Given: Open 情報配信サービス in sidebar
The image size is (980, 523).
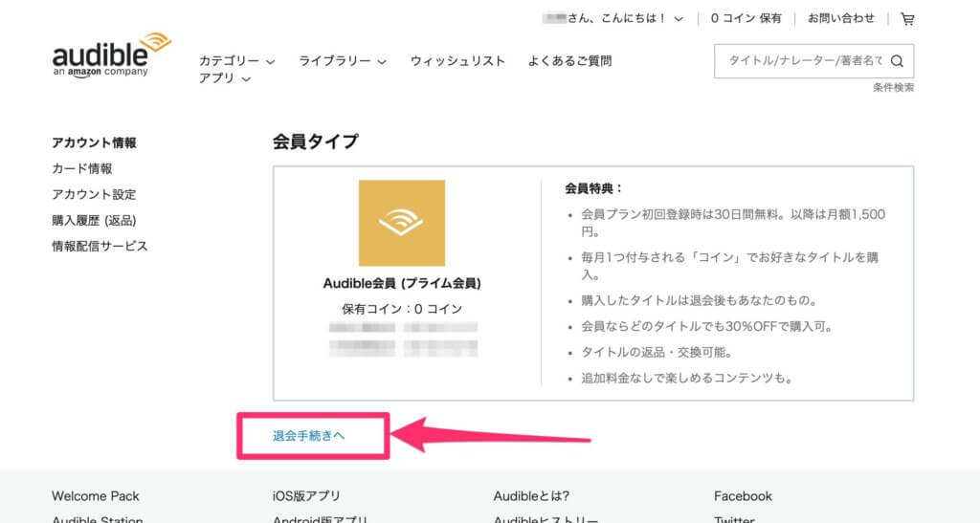Looking at the screenshot, I should pyautogui.click(x=100, y=246).
